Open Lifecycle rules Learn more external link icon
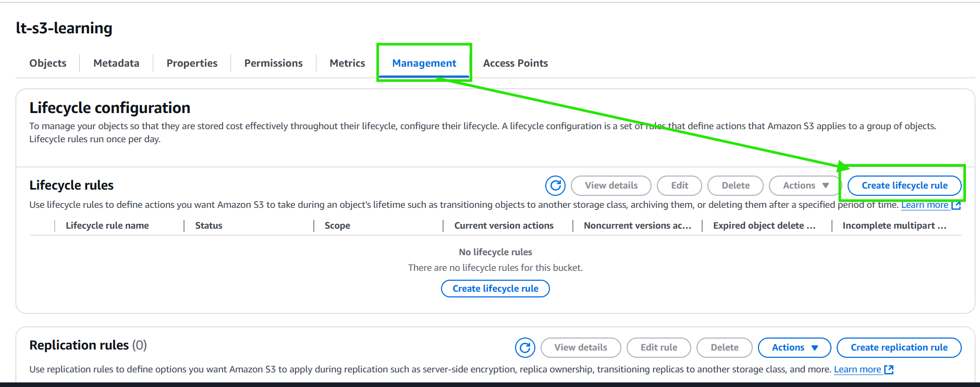The width and height of the screenshot is (980, 387). click(x=956, y=205)
